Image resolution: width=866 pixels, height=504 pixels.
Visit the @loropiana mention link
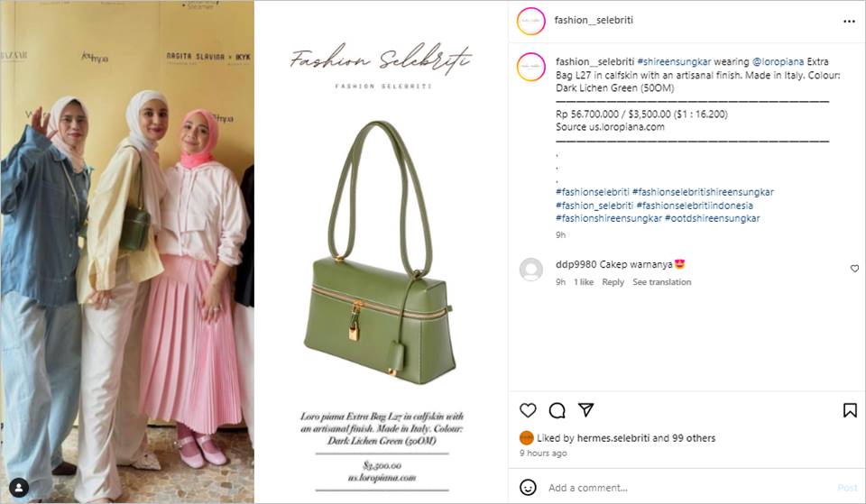pyautogui.click(x=778, y=62)
